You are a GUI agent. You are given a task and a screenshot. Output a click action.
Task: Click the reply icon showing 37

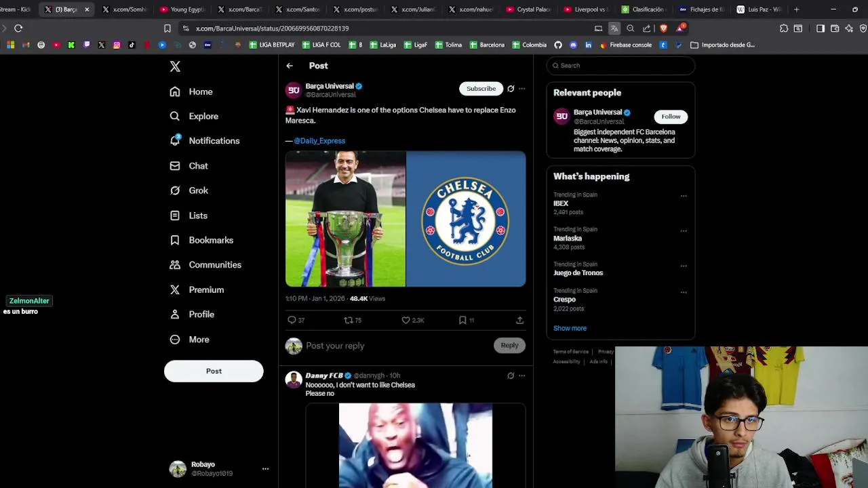pyautogui.click(x=296, y=320)
